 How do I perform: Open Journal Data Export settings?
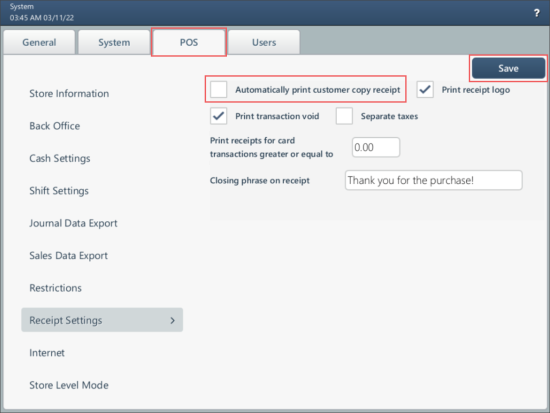click(73, 223)
